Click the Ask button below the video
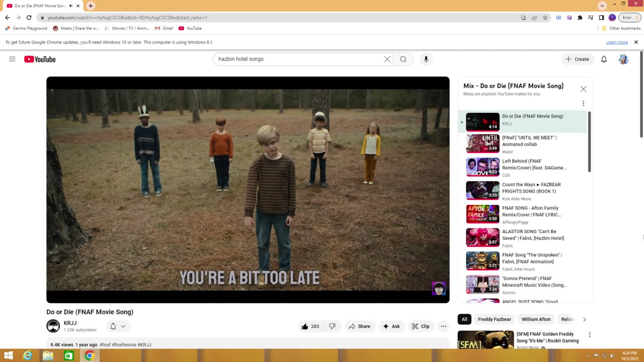Screen dimensions: 644x362 391,326
